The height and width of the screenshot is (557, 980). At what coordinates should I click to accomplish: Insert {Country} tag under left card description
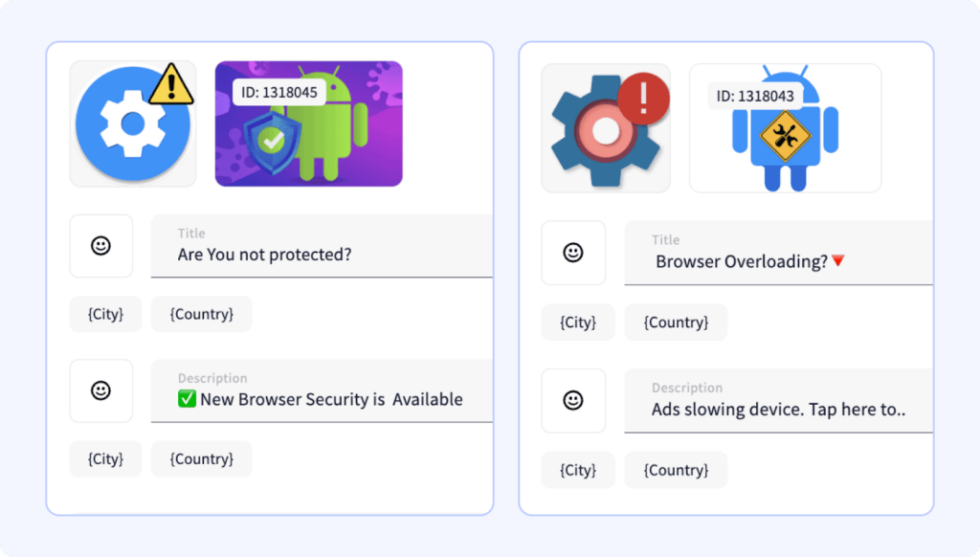pos(201,458)
